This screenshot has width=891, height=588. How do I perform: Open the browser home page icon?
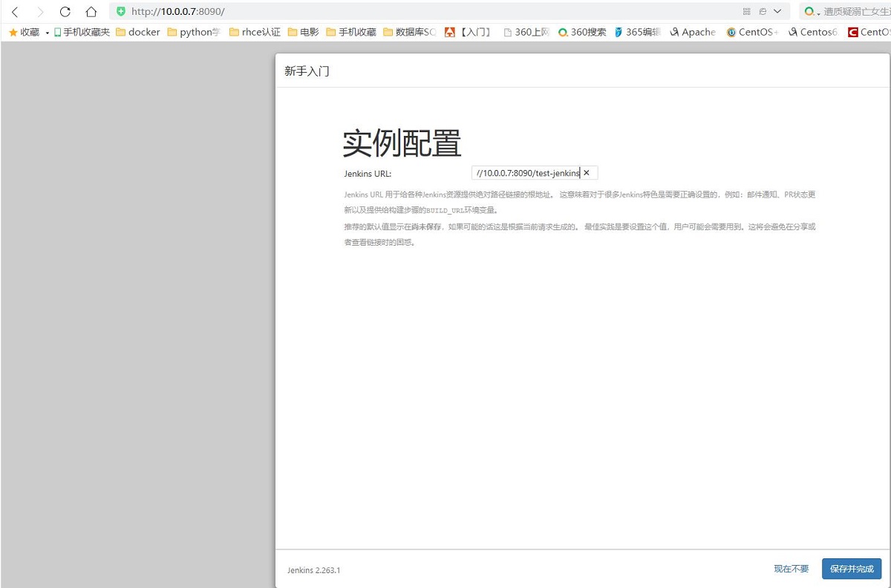(91, 12)
